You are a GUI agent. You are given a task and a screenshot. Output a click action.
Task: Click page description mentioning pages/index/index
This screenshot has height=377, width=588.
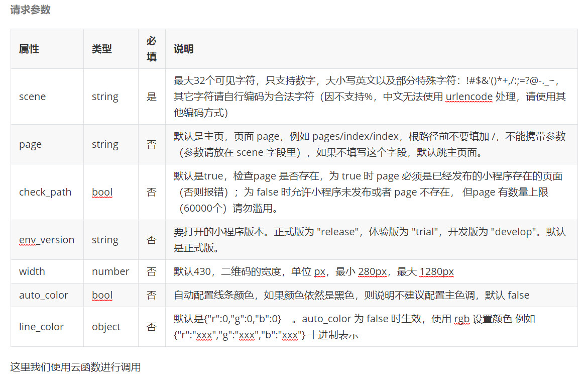[x=370, y=145]
